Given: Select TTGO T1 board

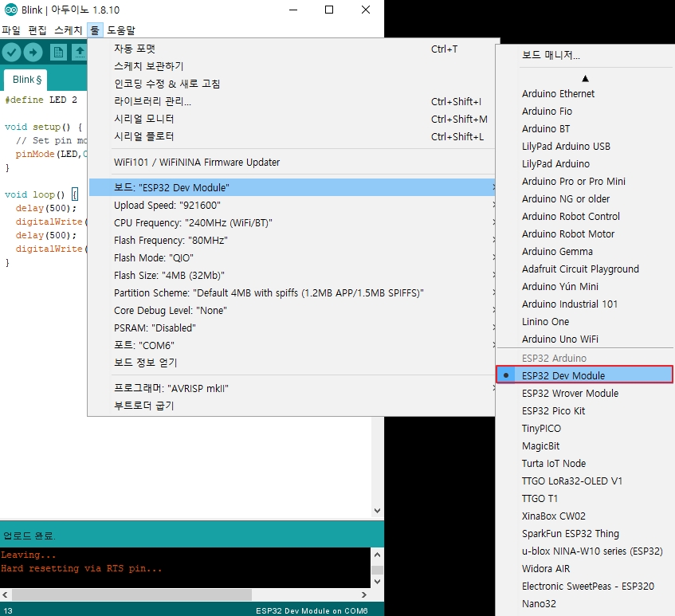Looking at the screenshot, I should pyautogui.click(x=584, y=499).
